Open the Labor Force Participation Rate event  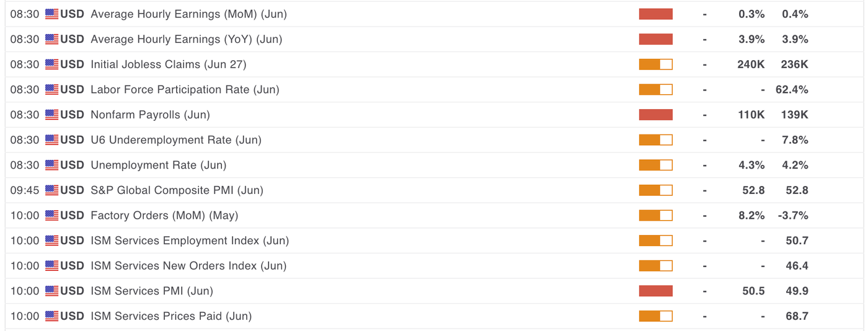(x=185, y=90)
